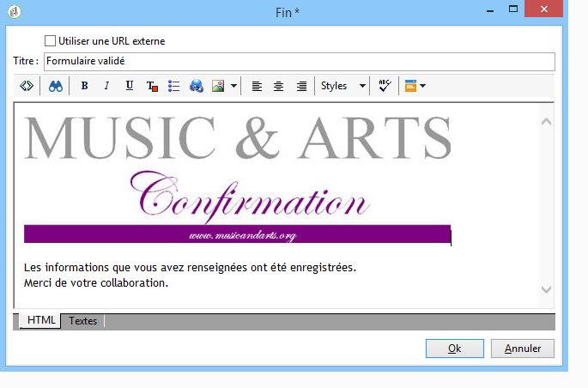Confirm with the Ok button
Image resolution: width=588 pixels, height=388 pixels.
point(454,349)
